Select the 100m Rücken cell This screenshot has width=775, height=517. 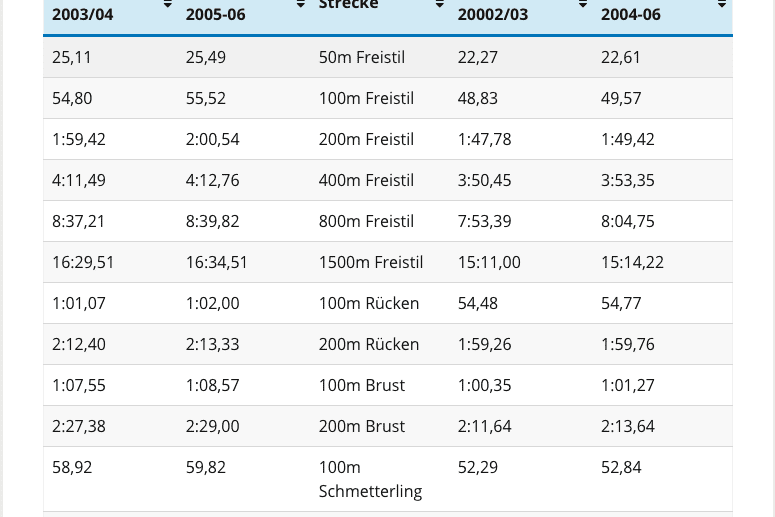tap(369, 304)
